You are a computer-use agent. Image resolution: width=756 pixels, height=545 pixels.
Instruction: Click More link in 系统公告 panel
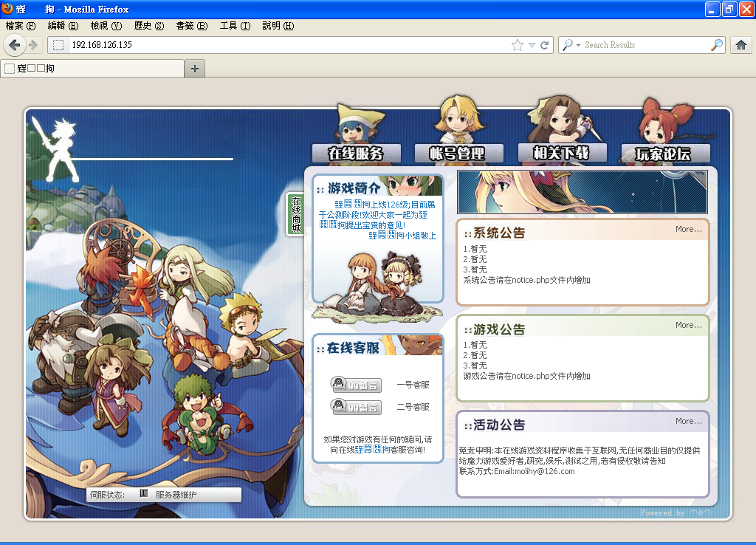689,229
